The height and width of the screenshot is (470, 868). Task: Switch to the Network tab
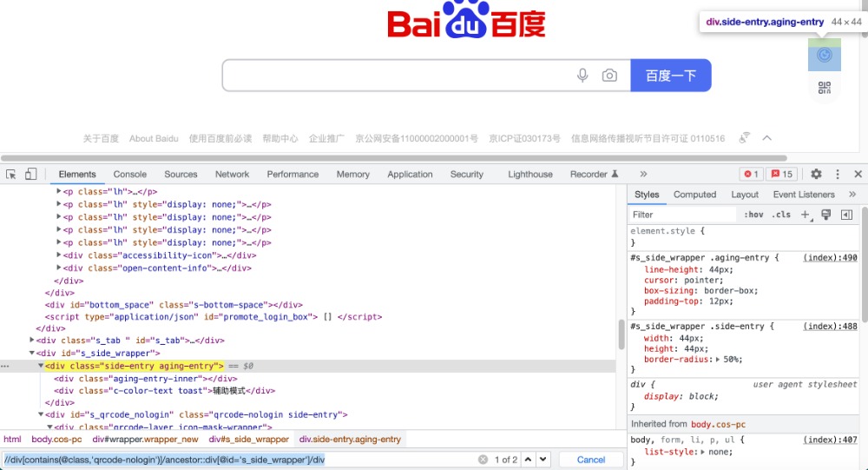click(x=232, y=174)
